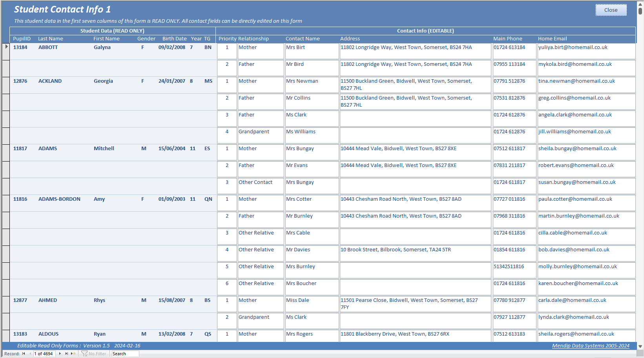Image resolution: width=644 pixels, height=358 pixels.
Task: Edit email jill.williams@homemail.co.uk
Action: pos(586,136)
